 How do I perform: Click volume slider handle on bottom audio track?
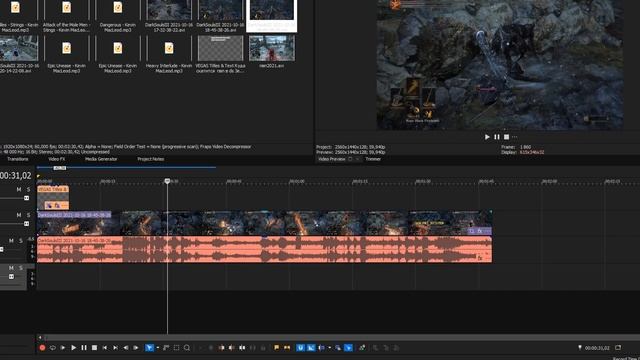(11, 276)
